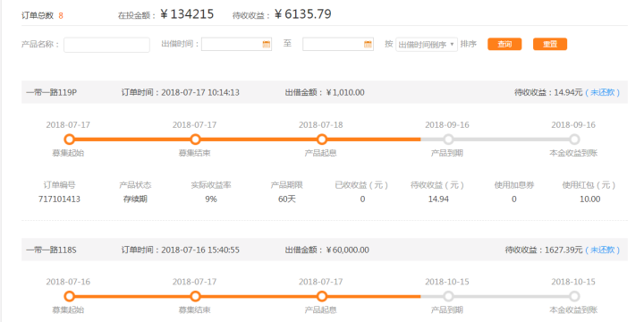The width and height of the screenshot is (644, 322).
Task: Open 未还款 link for 一带一路119P order
Action: (x=603, y=92)
